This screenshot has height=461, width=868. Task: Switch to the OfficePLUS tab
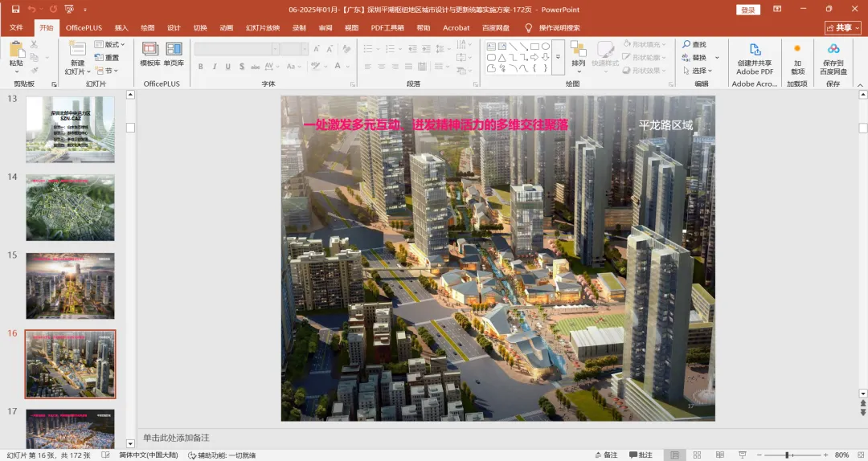click(84, 27)
